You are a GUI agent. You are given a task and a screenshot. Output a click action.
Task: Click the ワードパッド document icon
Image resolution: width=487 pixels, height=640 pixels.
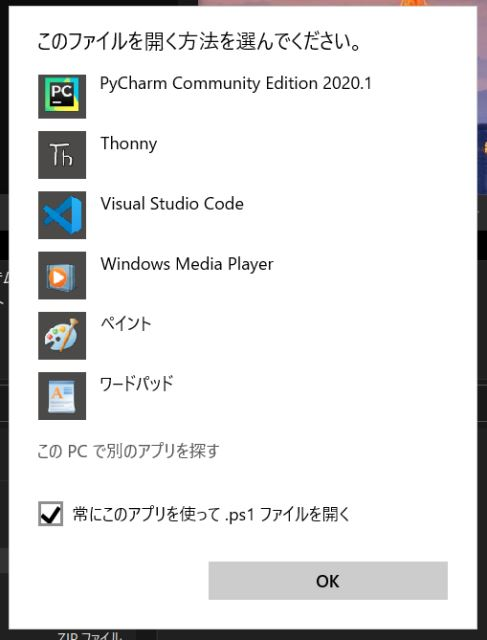[x=62, y=396]
